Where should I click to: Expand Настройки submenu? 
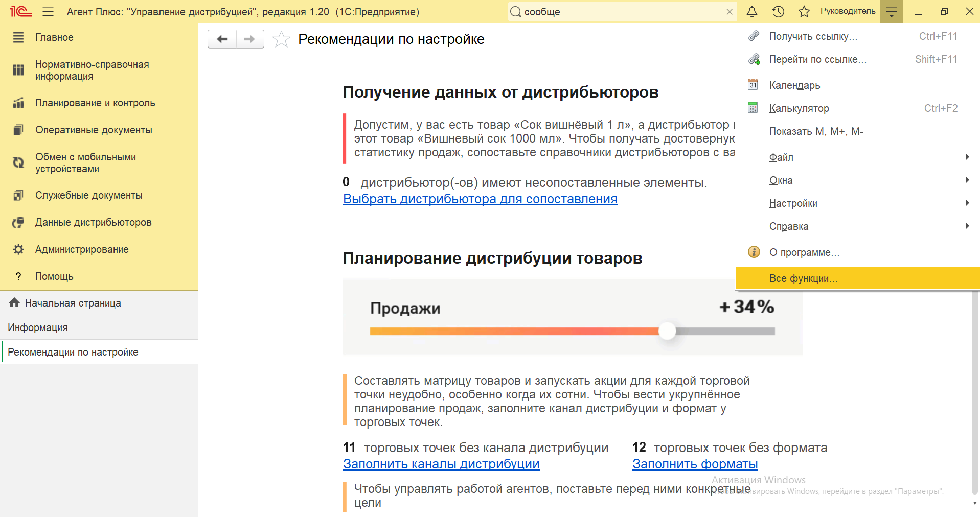[857, 203]
